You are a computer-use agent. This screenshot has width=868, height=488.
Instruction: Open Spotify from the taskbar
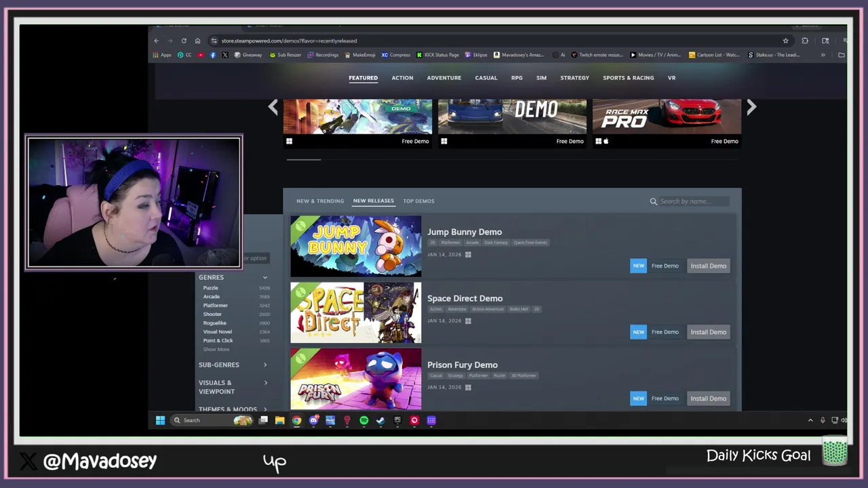(x=364, y=420)
